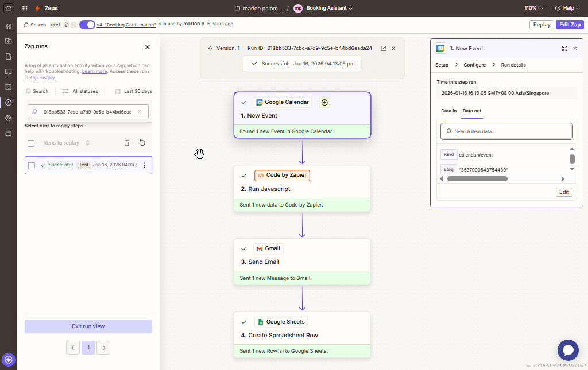The image size is (588, 370).
Task: Switch to the Run details tab
Action: point(513,65)
